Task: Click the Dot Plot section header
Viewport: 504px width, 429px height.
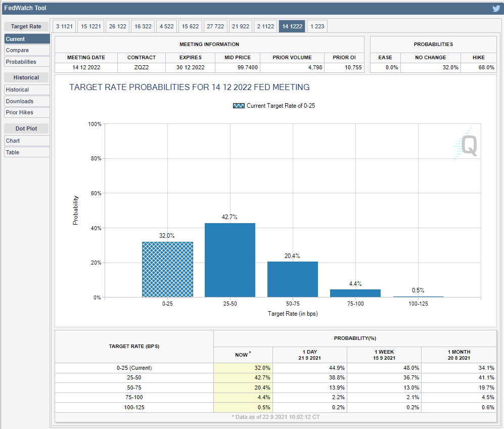Action: (x=26, y=128)
